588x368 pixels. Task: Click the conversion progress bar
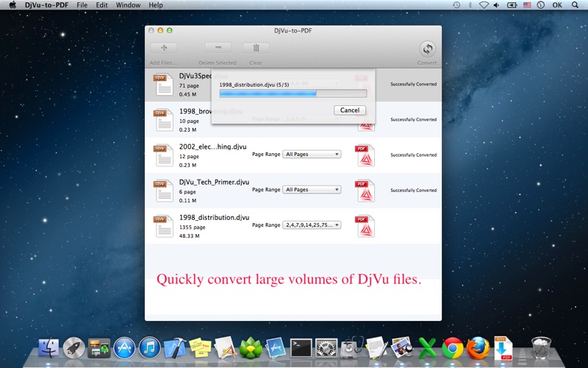293,93
